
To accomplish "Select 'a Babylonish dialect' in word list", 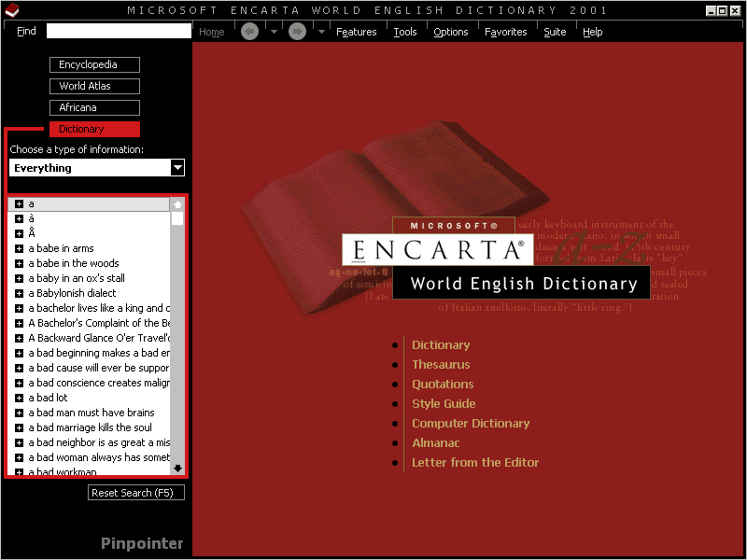I will (72, 293).
